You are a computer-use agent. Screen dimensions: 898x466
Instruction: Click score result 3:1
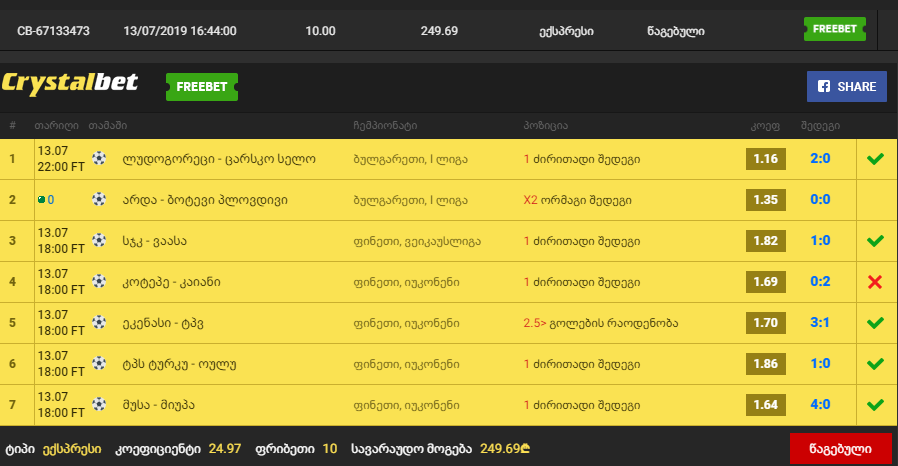[x=820, y=323]
